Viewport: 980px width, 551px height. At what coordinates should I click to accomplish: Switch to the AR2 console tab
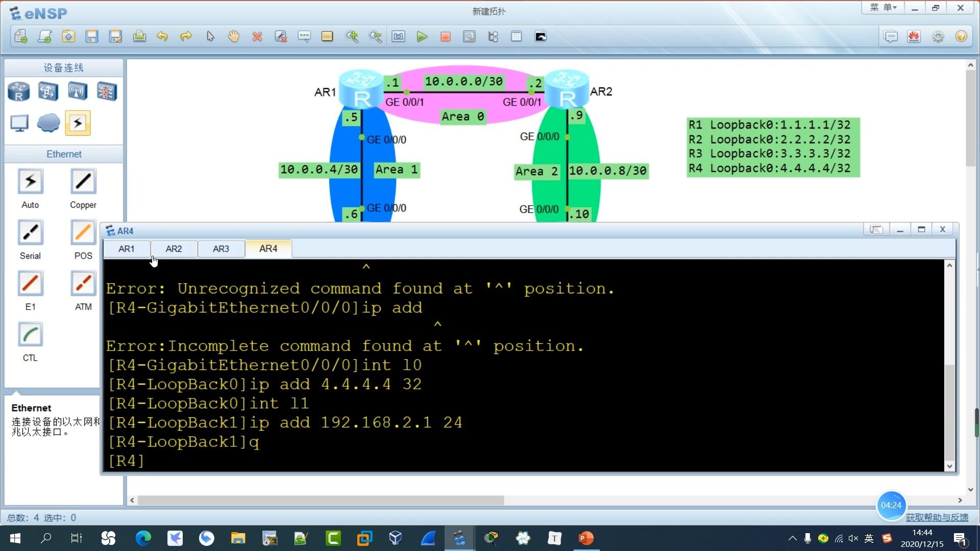point(174,249)
